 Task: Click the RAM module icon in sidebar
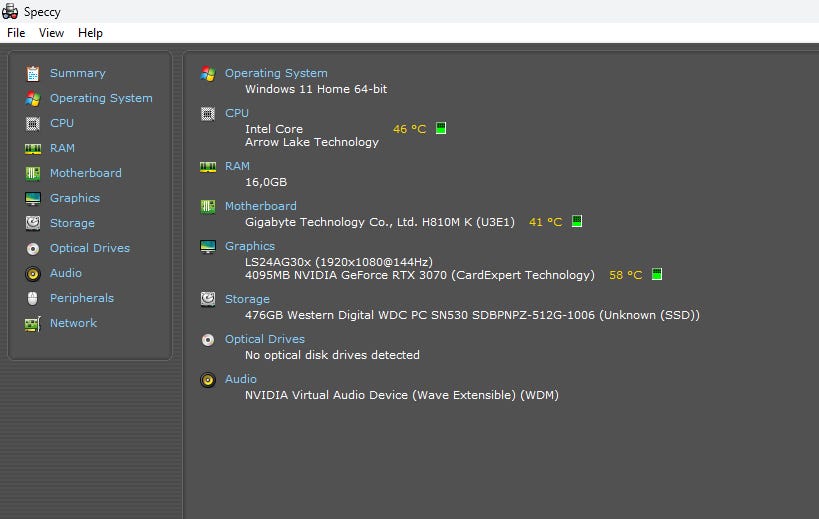point(33,148)
